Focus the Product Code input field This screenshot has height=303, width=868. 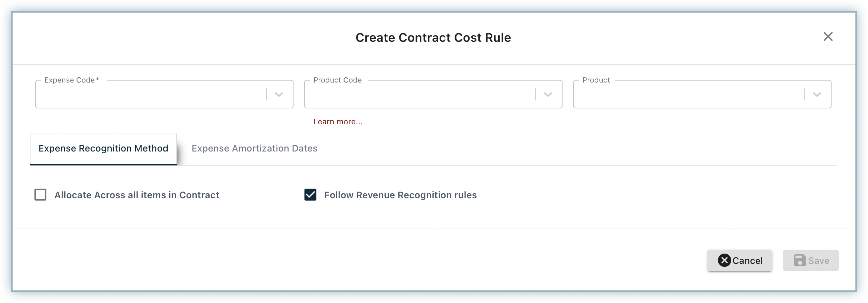pyautogui.click(x=419, y=94)
